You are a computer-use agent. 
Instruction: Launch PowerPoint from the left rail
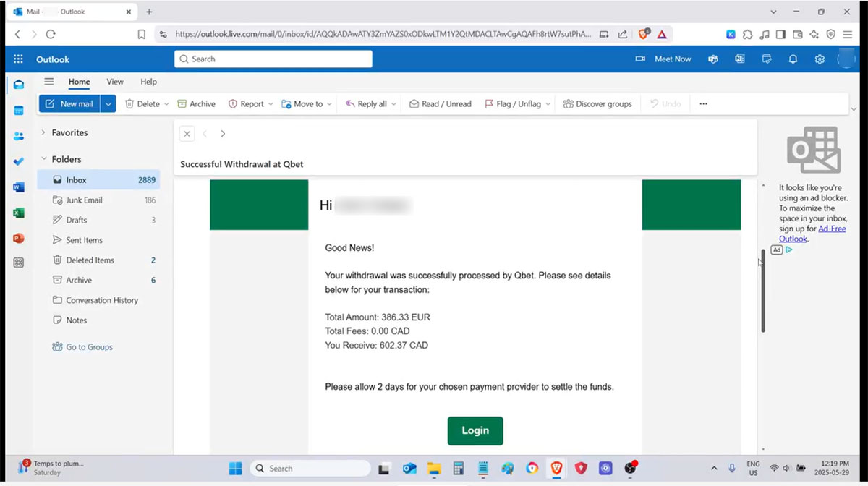coord(19,238)
